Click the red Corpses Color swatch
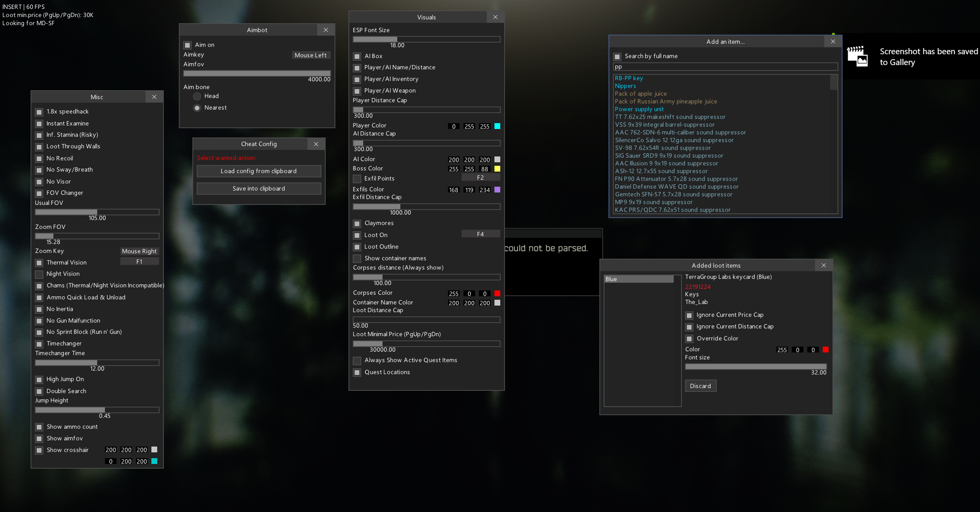This screenshot has height=512, width=980. (498, 294)
